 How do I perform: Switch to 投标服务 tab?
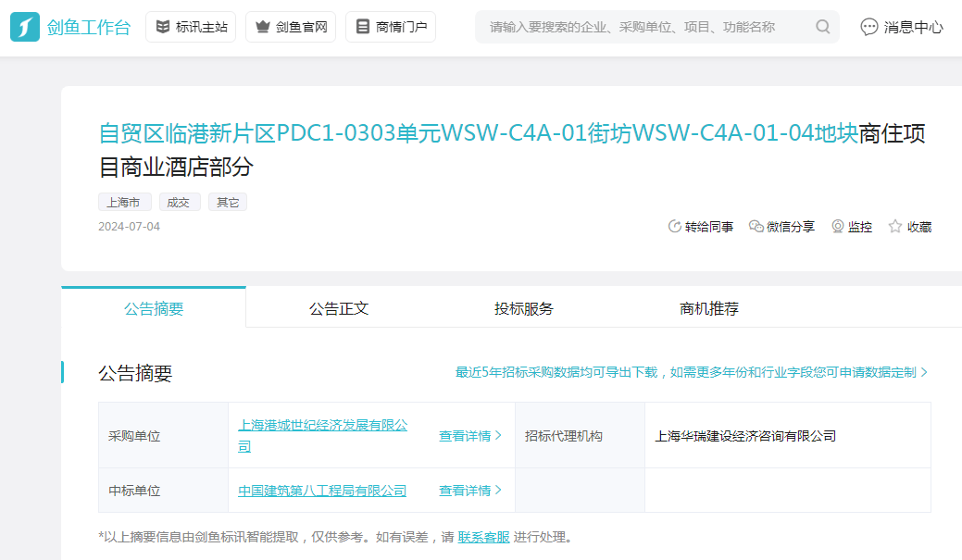524,308
